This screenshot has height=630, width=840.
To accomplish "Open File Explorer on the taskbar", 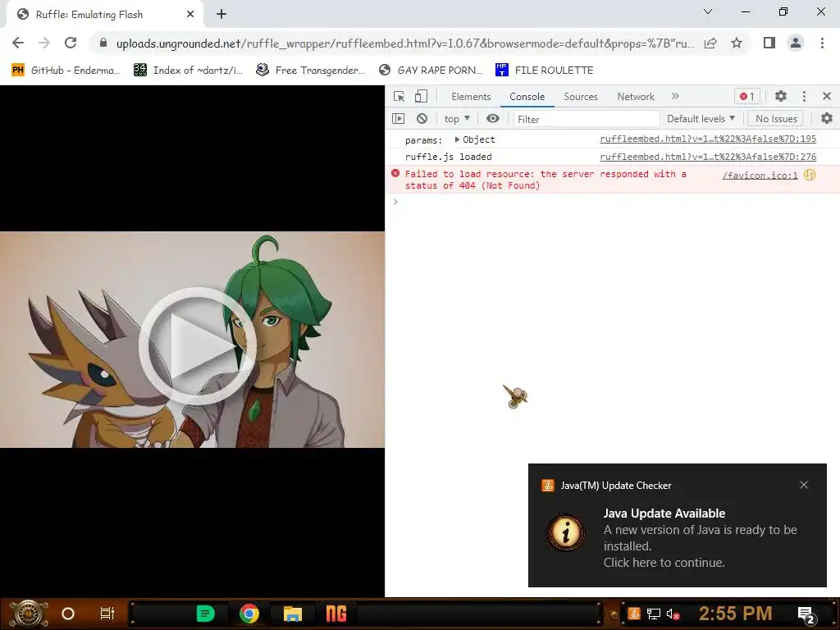I will [x=293, y=614].
